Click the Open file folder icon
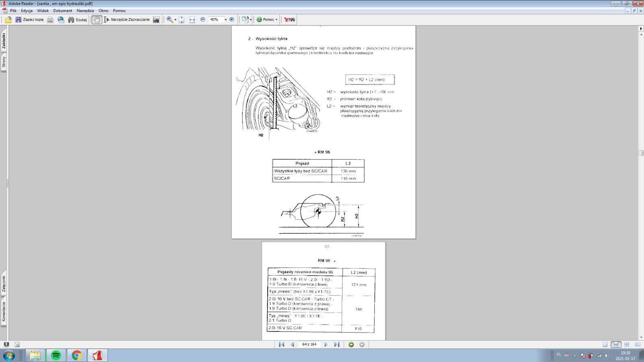Screen dimensions: 644x362 click(8, 19)
